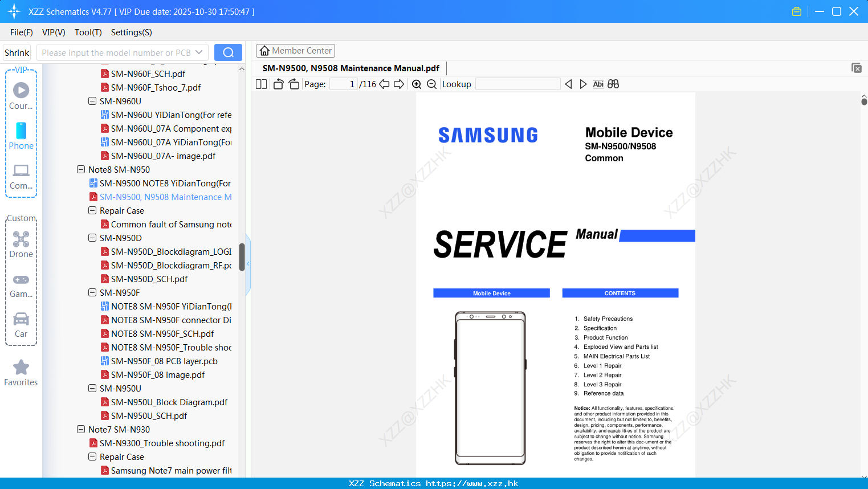Click the binoculars search icon
868x489 pixels.
[613, 84]
